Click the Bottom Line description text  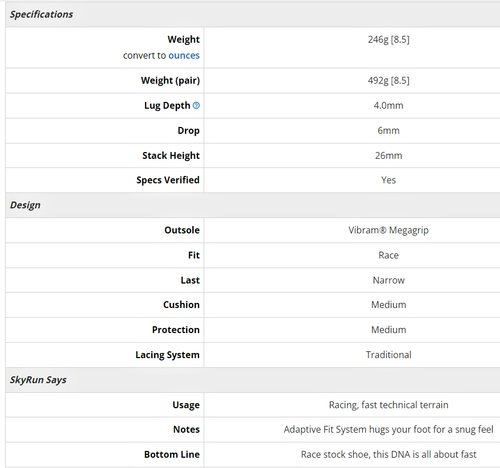click(x=389, y=455)
